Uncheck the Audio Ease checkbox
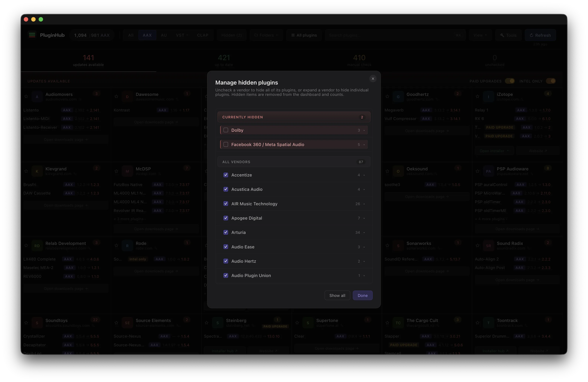588x382 pixels. coord(226,247)
